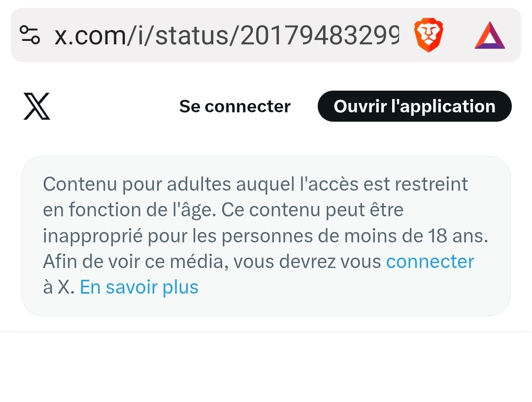
Task: Click the Brave Shields lion icon
Action: click(428, 35)
